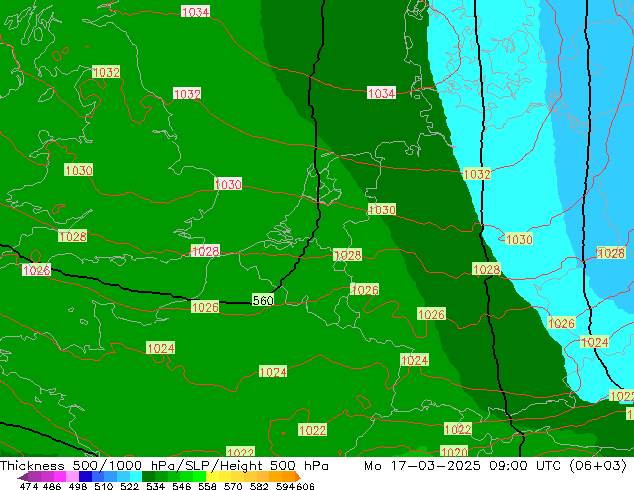The image size is (634, 490).
Task: Click the orange arrow tip of the legend
Action: (x=297, y=477)
